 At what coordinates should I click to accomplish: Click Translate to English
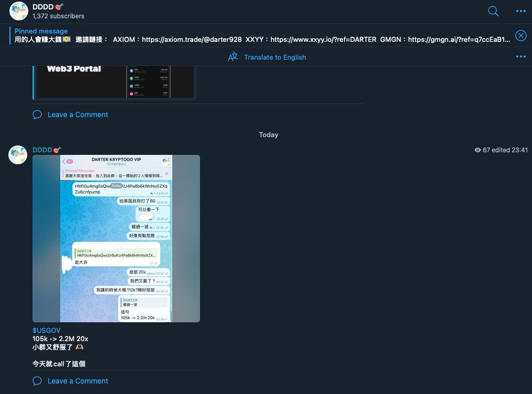click(275, 58)
